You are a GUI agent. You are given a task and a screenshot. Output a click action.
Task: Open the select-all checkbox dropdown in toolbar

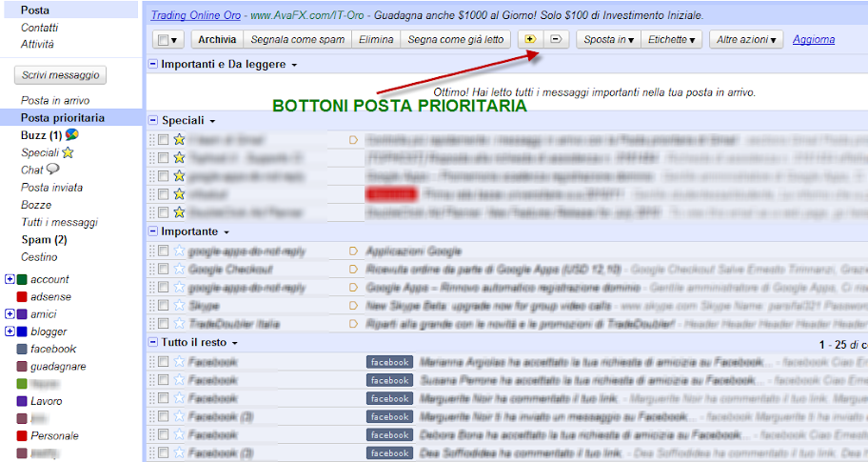coord(168,40)
